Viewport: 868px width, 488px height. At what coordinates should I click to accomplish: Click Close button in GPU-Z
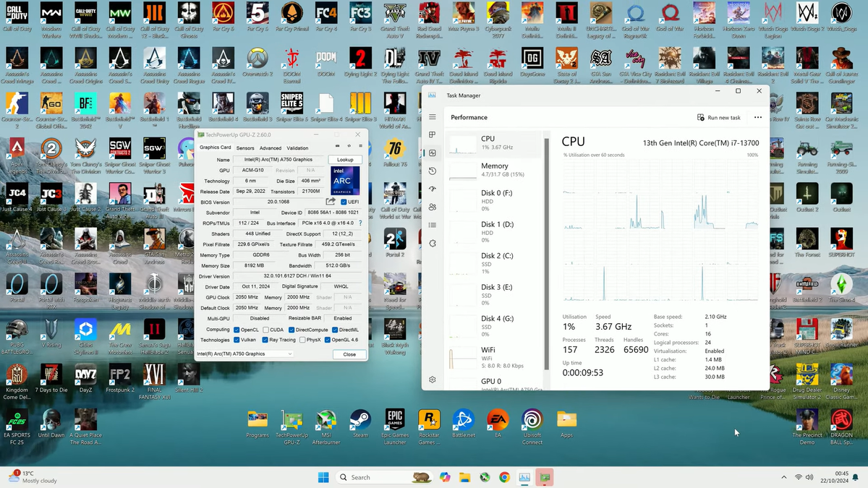tap(349, 354)
